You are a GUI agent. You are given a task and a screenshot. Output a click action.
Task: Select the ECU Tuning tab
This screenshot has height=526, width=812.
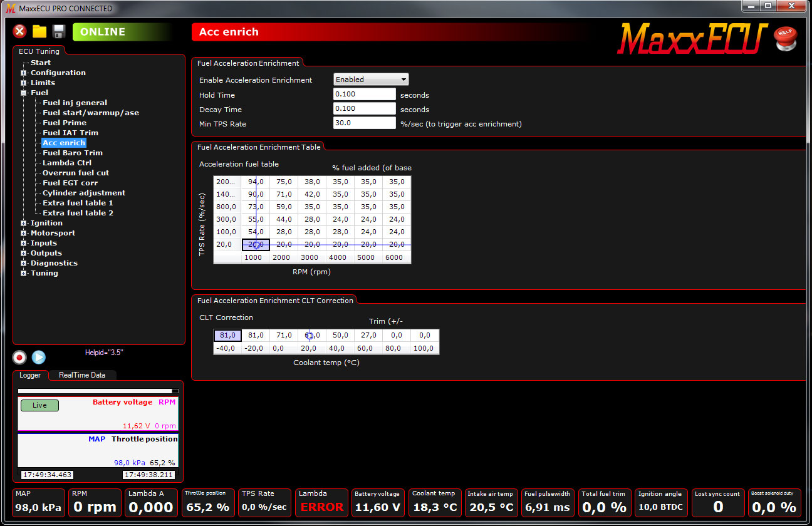tap(39, 51)
